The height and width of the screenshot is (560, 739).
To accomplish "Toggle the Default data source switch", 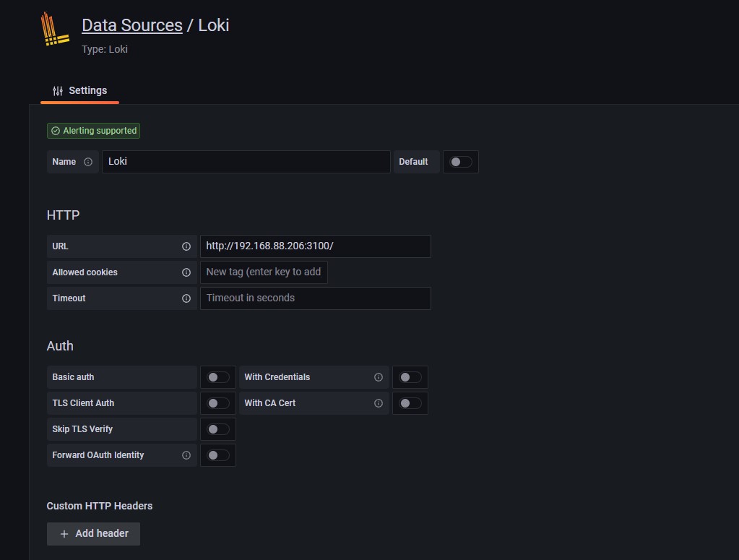I will pyautogui.click(x=461, y=162).
